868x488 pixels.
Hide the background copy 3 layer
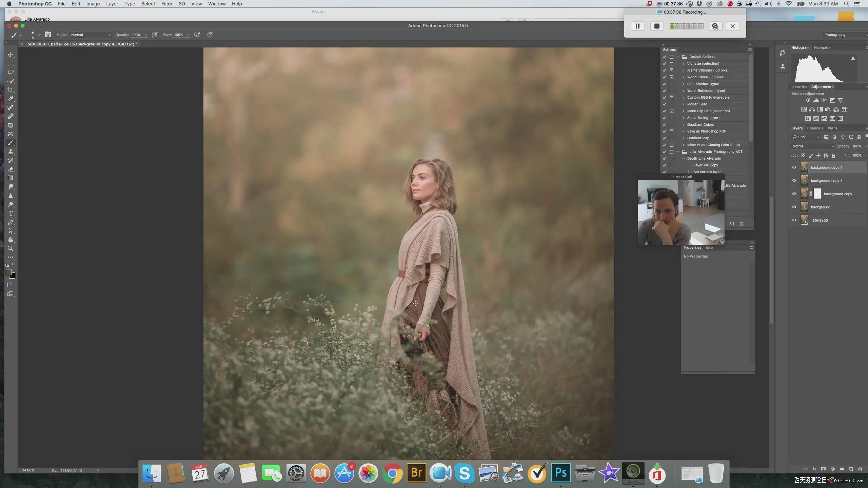coord(794,181)
